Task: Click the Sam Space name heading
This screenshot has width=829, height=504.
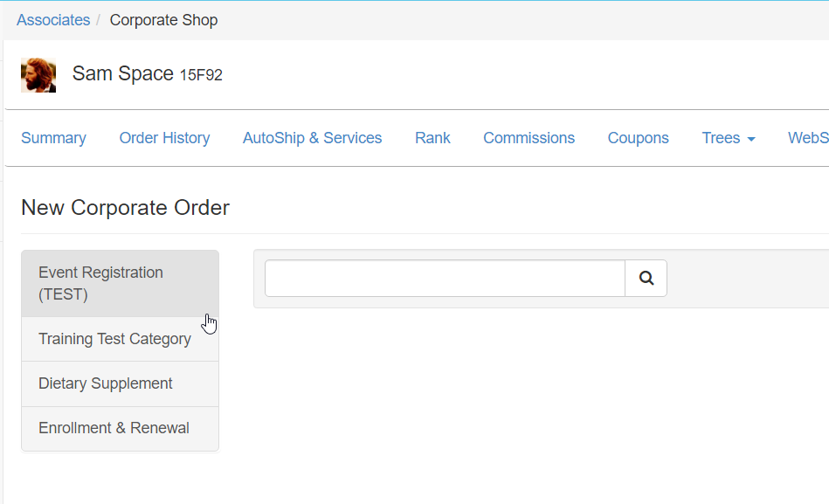Action: (x=122, y=74)
